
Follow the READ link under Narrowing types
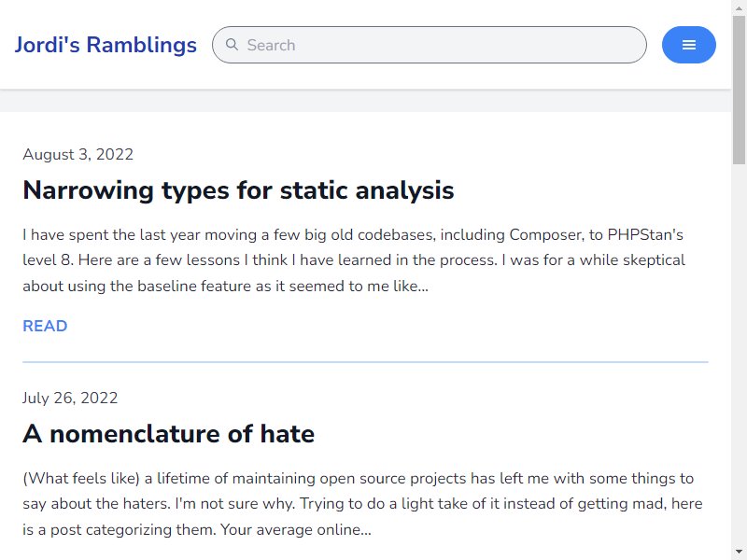45,326
